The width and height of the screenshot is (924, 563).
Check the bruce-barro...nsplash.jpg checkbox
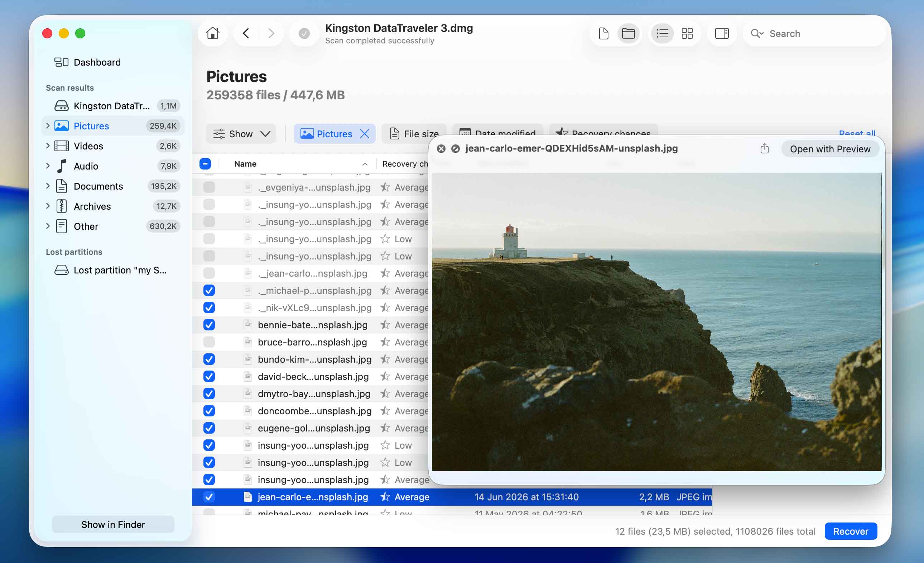pos(209,342)
